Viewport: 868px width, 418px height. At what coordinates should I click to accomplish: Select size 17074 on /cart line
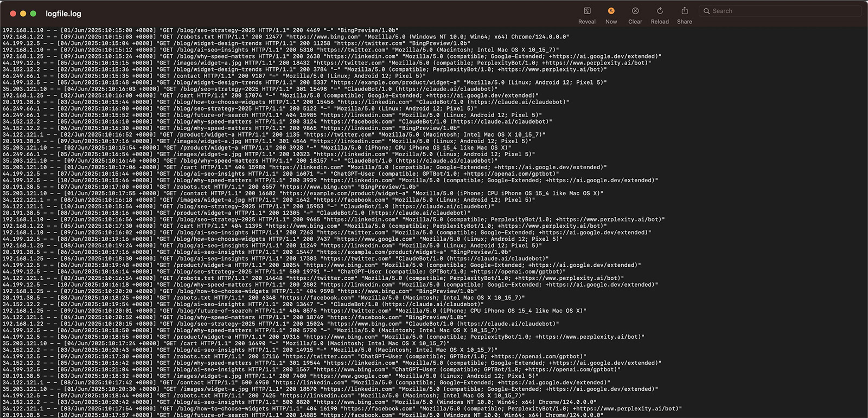coord(253,95)
